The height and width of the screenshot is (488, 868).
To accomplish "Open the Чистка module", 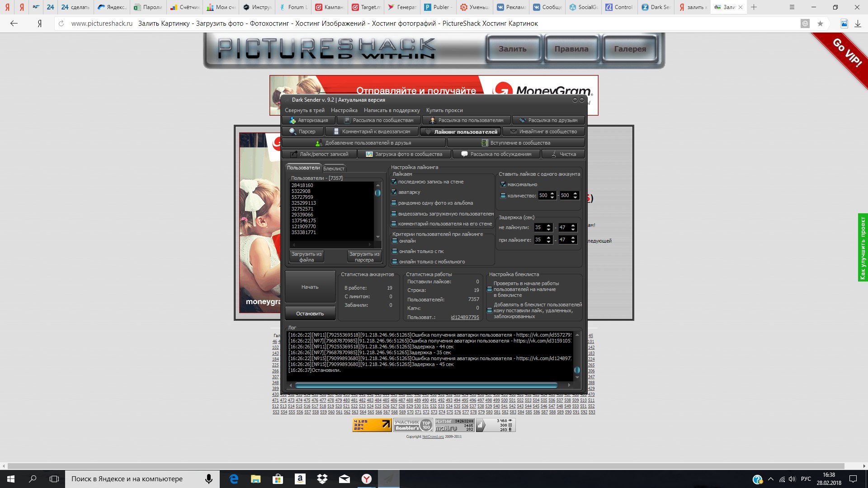I will (x=563, y=154).
